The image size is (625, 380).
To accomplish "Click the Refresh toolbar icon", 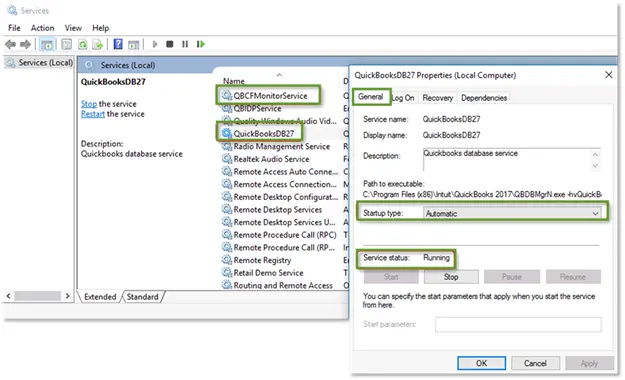I will [83, 44].
